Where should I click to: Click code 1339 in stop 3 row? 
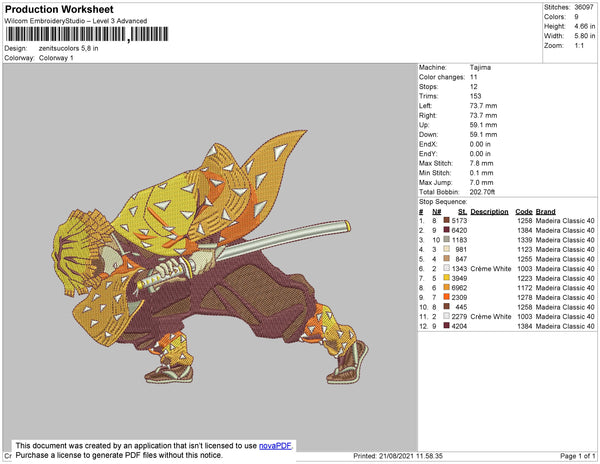coord(525,240)
